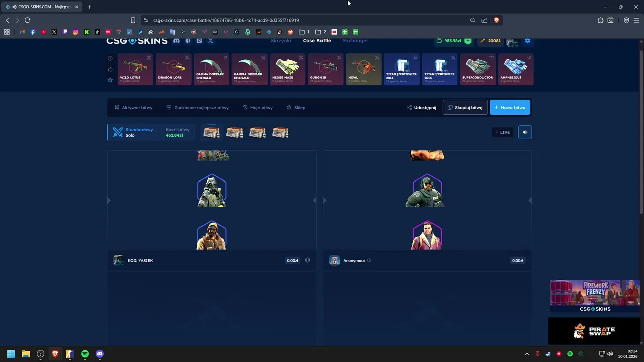Click the last case in battle round list
The image size is (644, 362).
pyautogui.click(x=280, y=132)
